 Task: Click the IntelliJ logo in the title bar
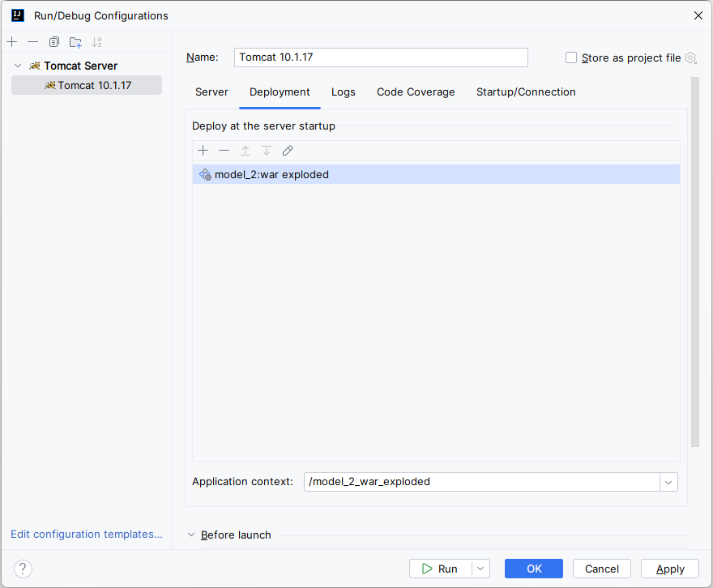click(18, 15)
